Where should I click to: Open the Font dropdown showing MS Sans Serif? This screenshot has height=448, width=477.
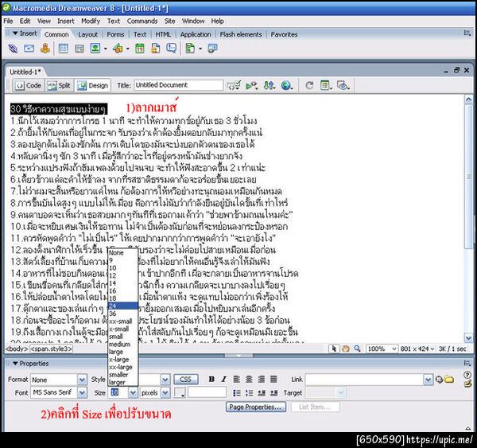[82, 393]
